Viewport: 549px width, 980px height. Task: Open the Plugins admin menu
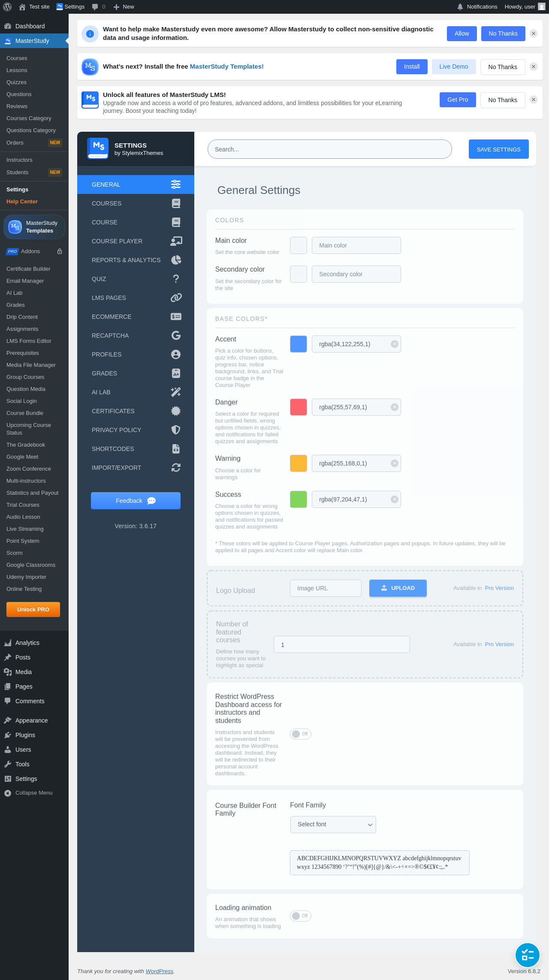[34, 735]
